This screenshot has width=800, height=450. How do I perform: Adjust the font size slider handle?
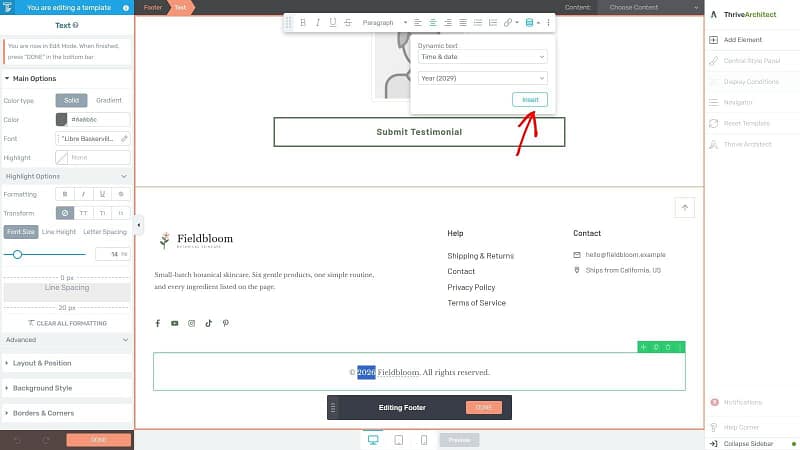[x=17, y=254]
